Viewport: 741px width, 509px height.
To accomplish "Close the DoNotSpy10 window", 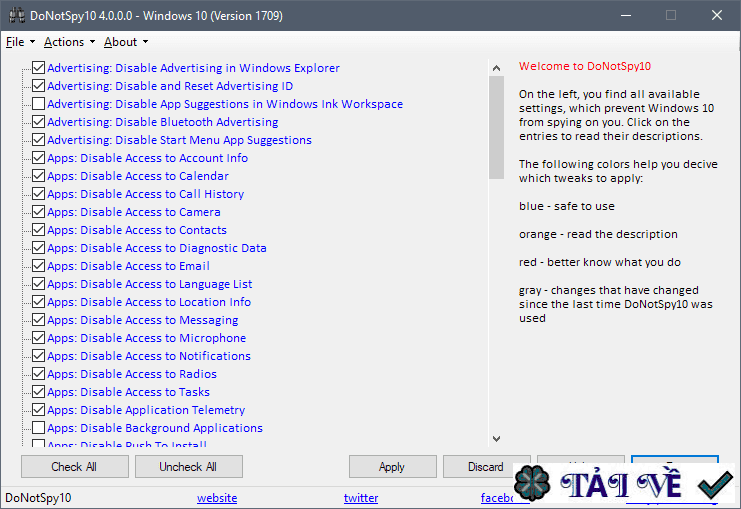I will click(x=717, y=15).
